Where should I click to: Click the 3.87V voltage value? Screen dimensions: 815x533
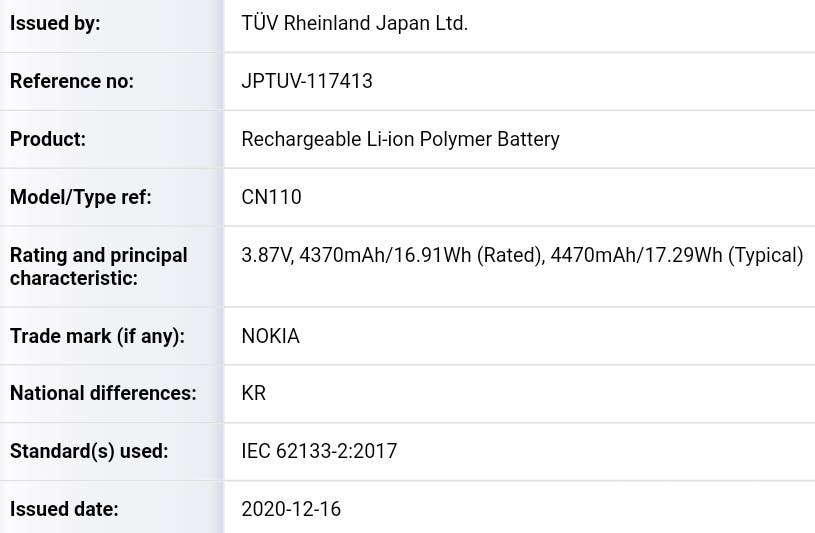267,255
